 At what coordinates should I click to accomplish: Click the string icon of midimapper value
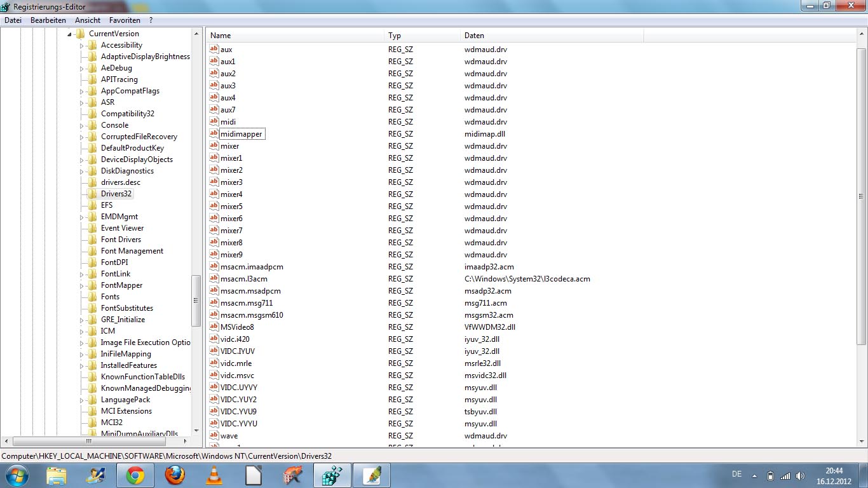coord(214,133)
